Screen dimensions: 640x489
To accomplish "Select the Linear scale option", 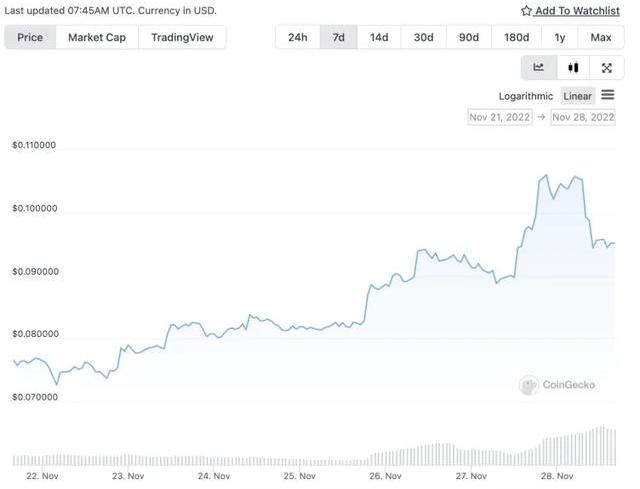I will (x=578, y=96).
